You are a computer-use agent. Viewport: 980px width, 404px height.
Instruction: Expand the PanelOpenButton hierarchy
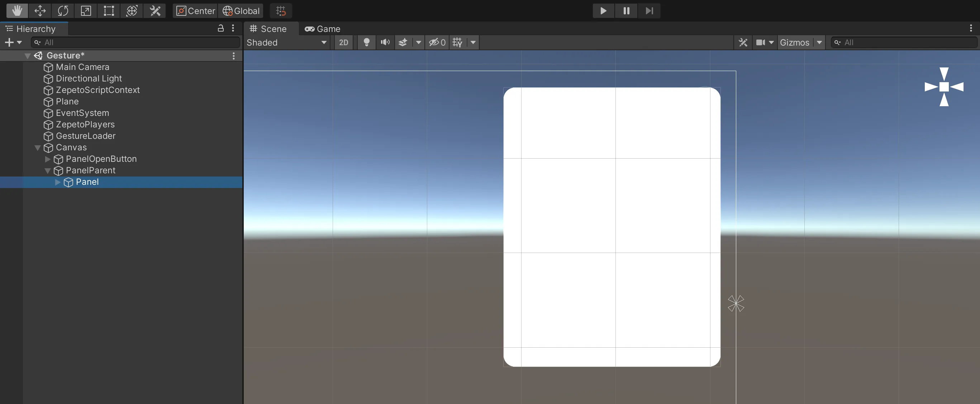[x=47, y=159]
